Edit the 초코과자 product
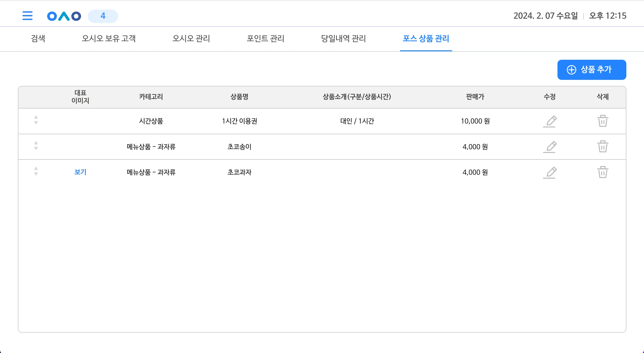Screen dimensions: 644x353 [x=549, y=172]
